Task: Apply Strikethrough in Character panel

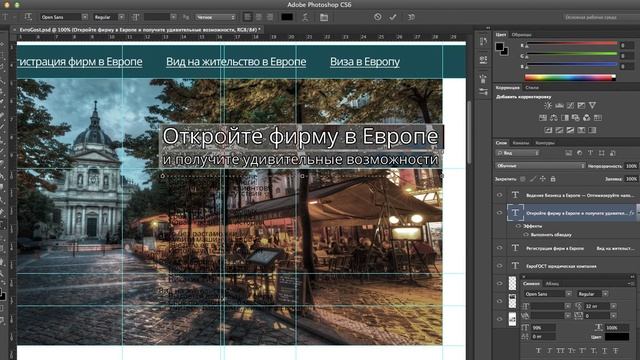Action: 616,351
